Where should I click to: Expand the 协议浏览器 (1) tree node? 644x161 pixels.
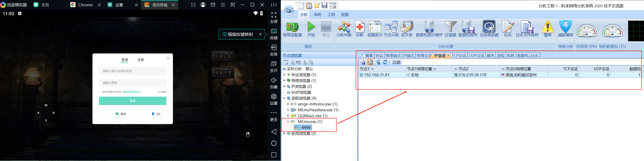[x=284, y=75]
